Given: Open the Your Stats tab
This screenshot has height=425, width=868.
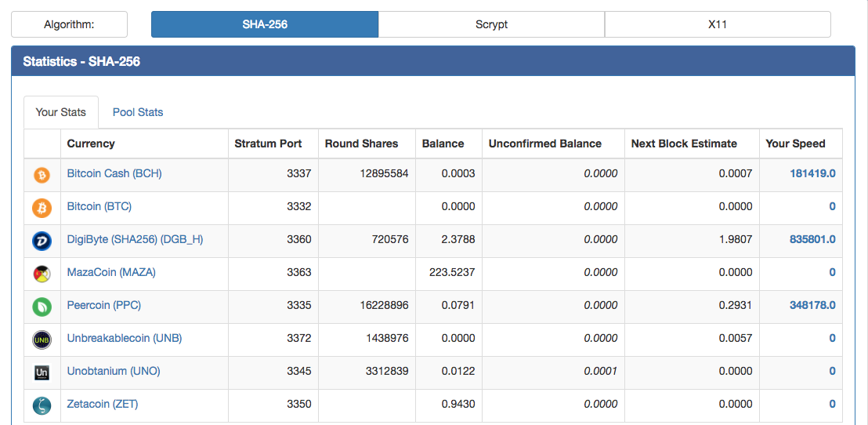Looking at the screenshot, I should (x=61, y=112).
